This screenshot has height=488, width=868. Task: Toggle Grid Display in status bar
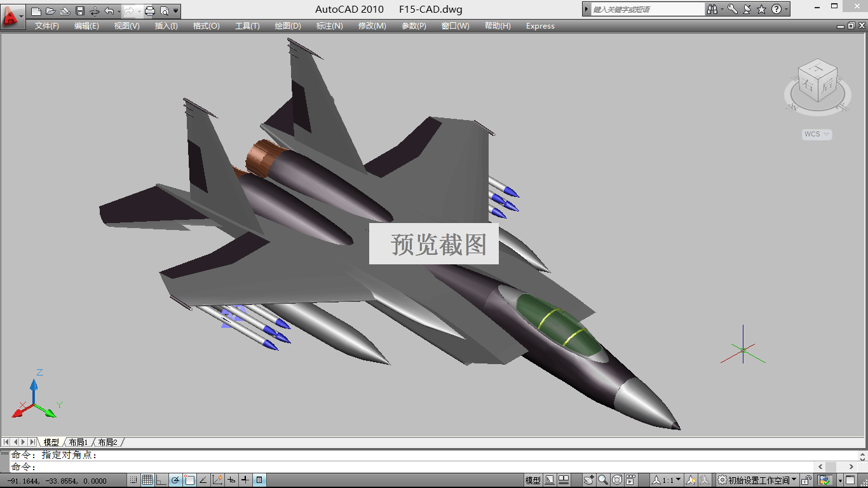147,480
